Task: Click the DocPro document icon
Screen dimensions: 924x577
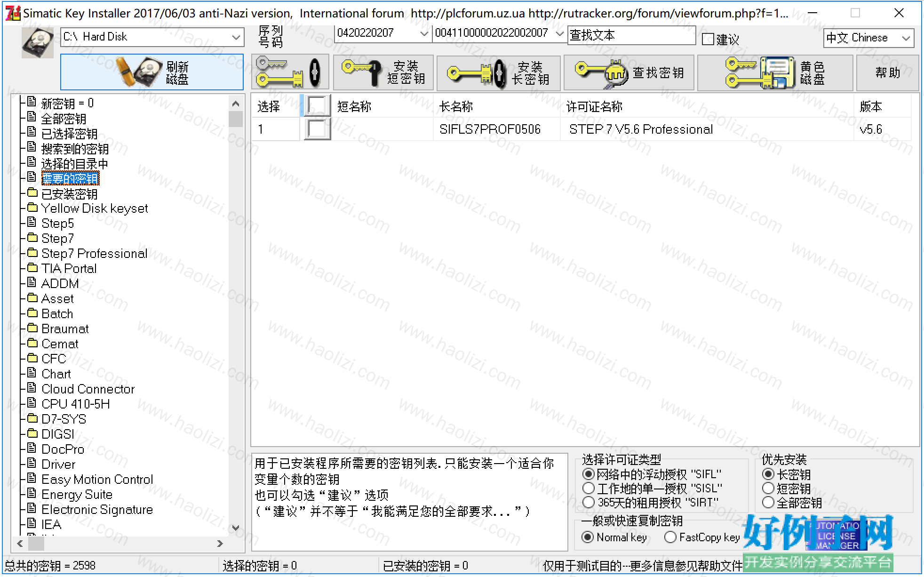Action: coord(32,448)
